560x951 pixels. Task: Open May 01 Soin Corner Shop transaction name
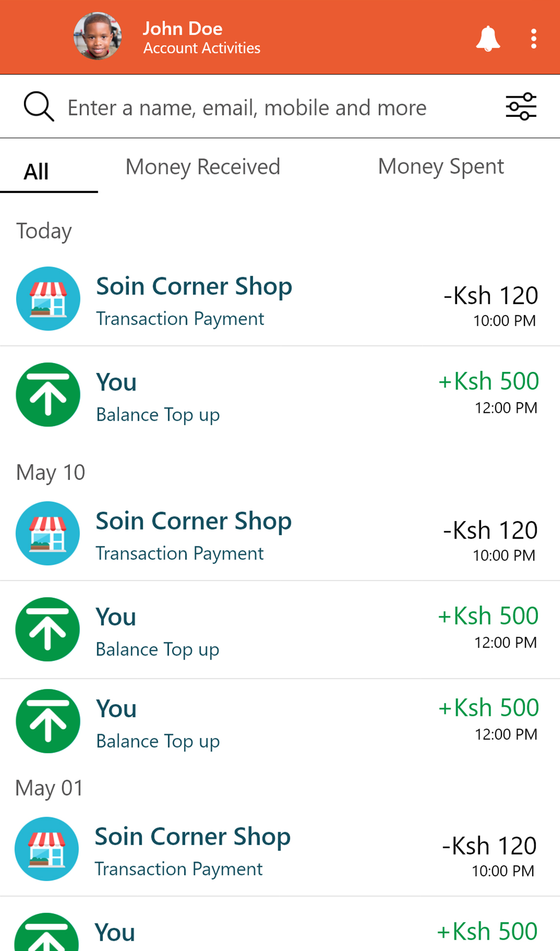tap(193, 837)
